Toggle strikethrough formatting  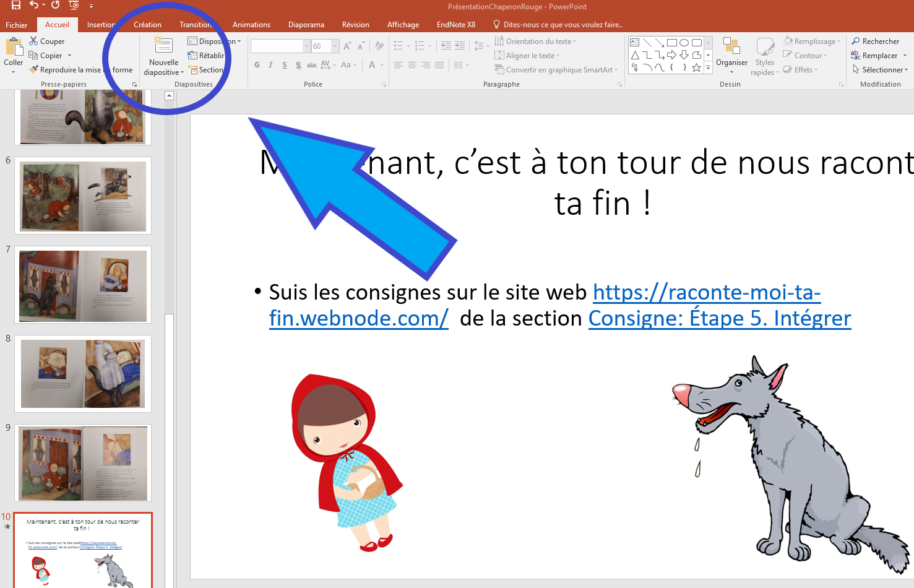tap(312, 65)
